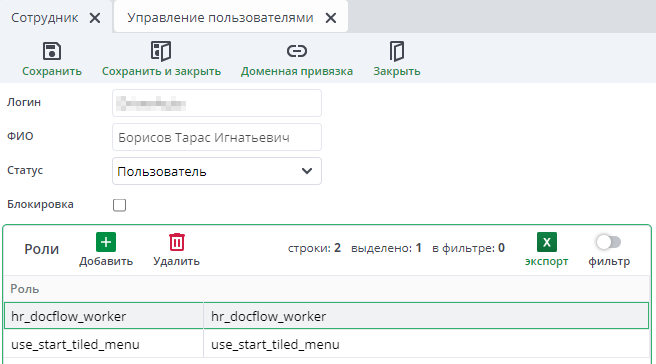
Task: Add a role with green plus icon
Action: 106,242
